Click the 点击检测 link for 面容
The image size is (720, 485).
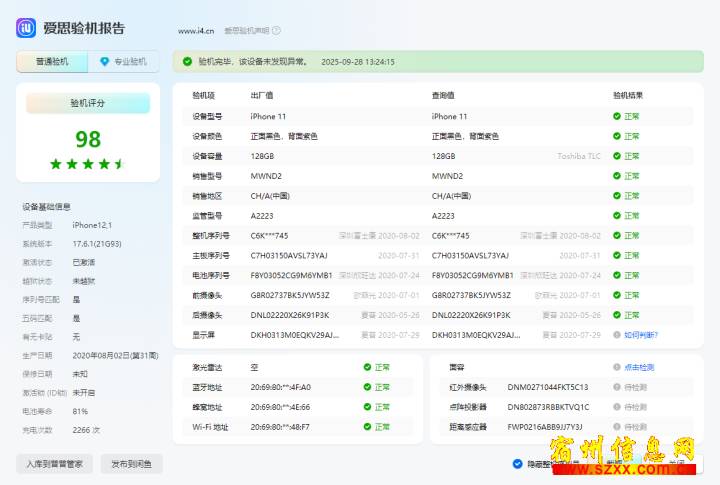point(639,367)
